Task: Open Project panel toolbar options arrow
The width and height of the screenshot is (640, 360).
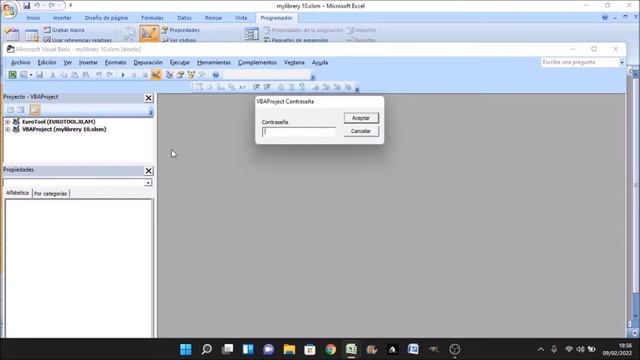Action: 151,112
